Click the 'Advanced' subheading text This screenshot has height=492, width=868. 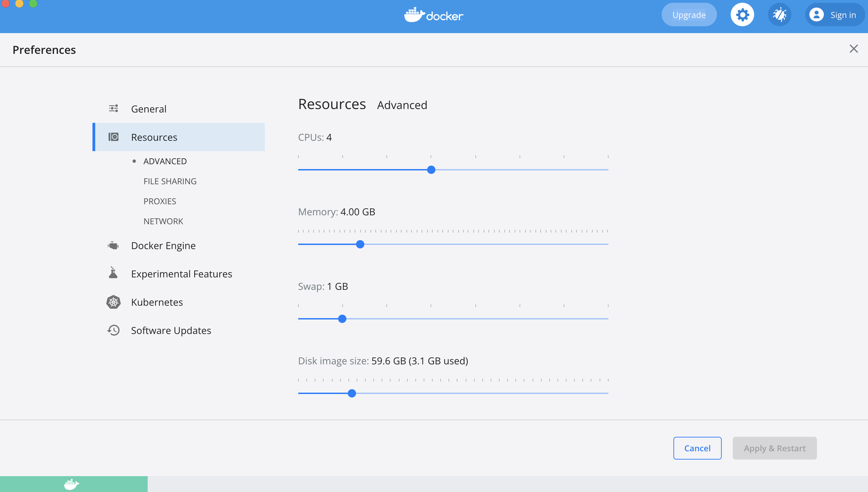[402, 105]
